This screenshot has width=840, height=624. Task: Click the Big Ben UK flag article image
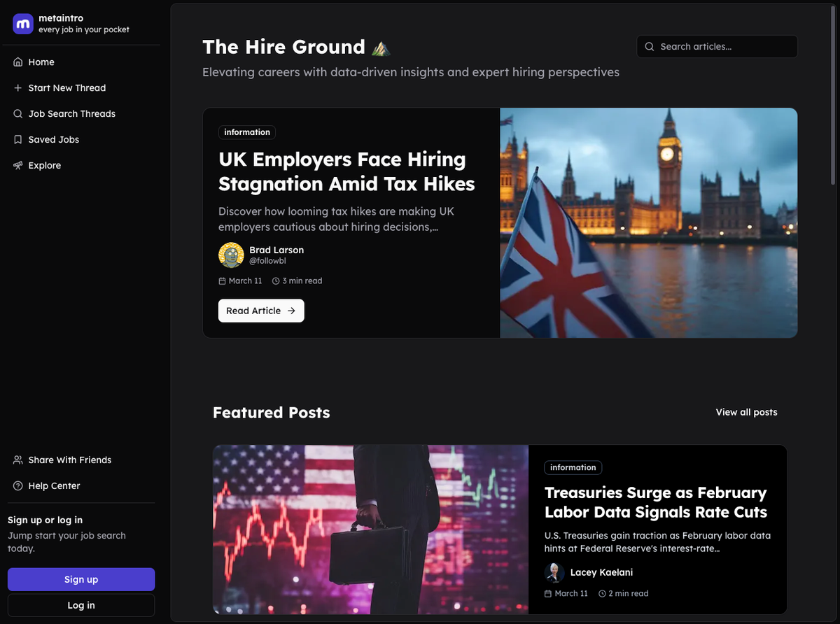648,223
